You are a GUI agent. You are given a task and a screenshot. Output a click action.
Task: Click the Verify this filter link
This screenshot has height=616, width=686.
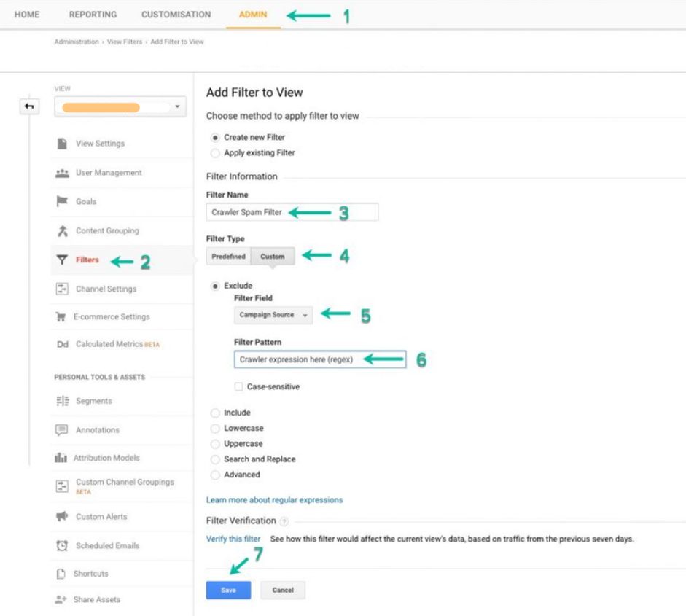233,539
